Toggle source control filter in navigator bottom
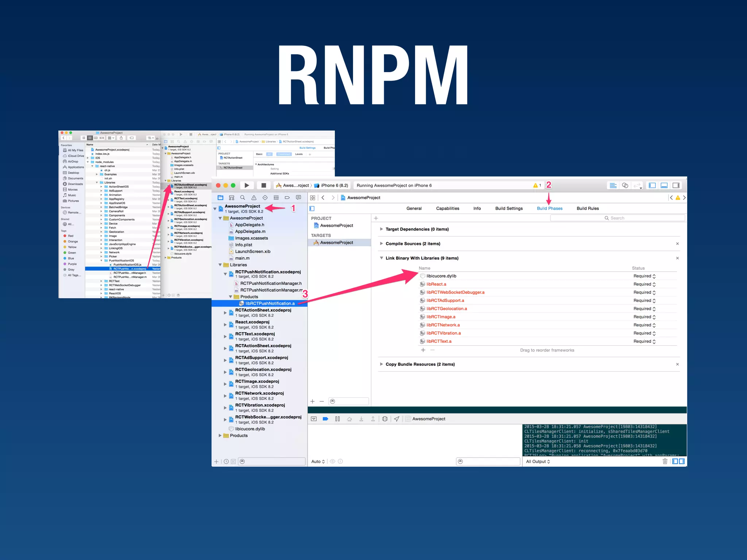The width and height of the screenshot is (747, 560). coord(233,462)
